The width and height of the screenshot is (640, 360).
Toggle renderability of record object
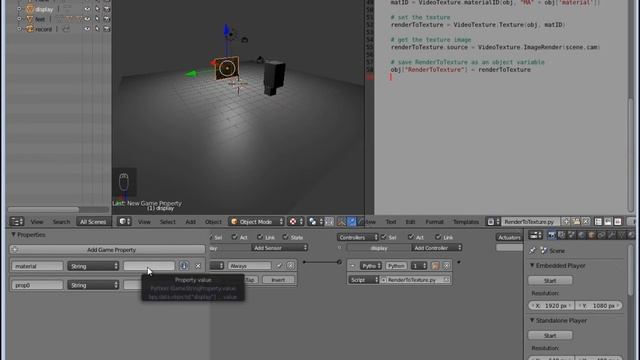[107, 29]
